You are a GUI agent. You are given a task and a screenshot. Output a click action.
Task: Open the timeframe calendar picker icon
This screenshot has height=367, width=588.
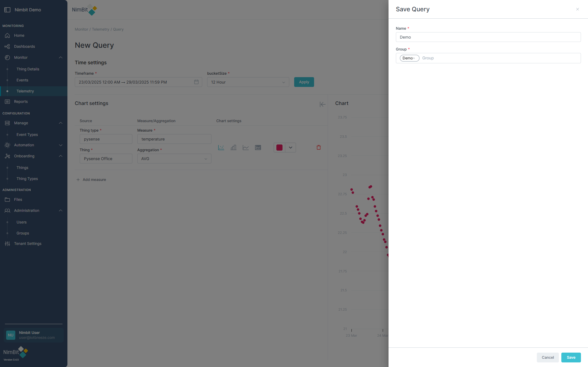pyautogui.click(x=196, y=82)
